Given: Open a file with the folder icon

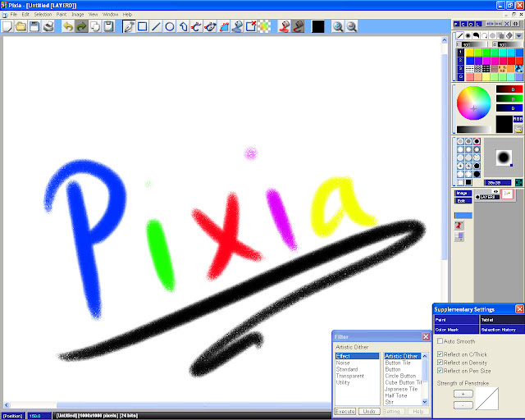Looking at the screenshot, I should (x=21, y=26).
